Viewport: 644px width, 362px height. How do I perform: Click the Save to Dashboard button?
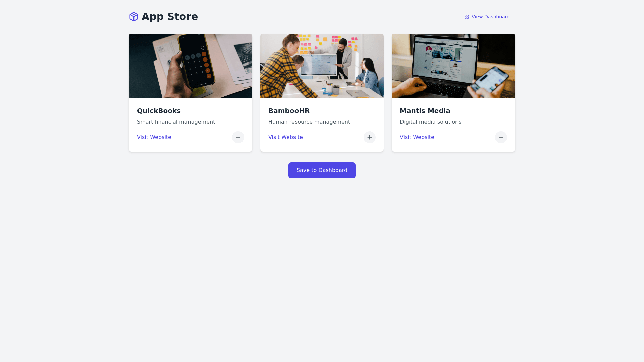tap(322, 170)
